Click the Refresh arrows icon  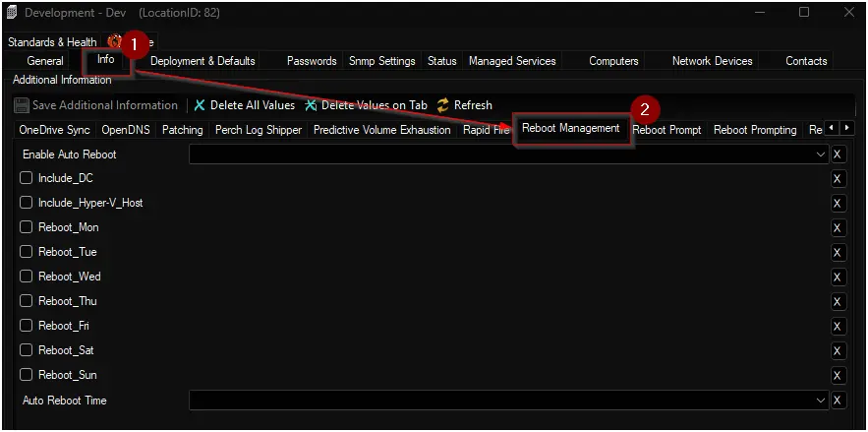tap(443, 105)
